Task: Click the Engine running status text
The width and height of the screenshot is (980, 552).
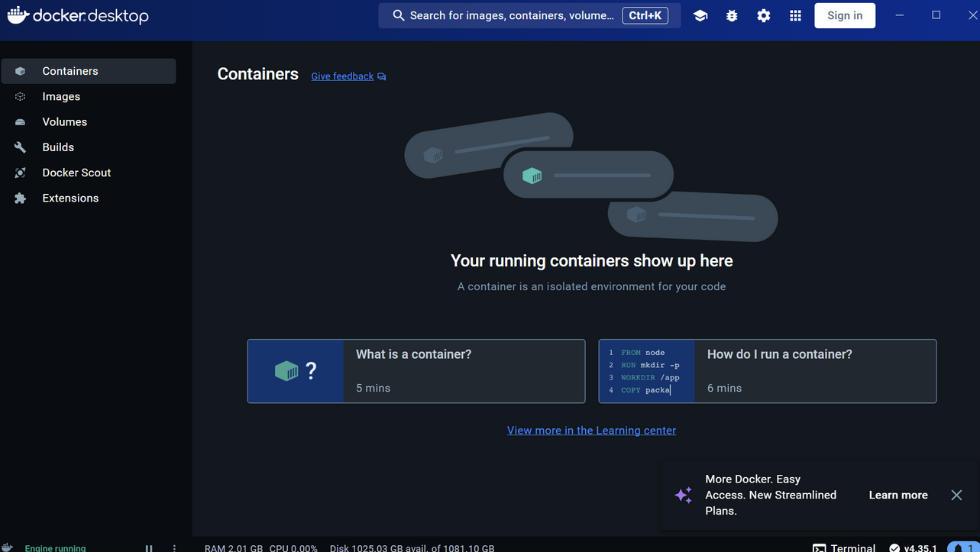Action: (x=55, y=548)
